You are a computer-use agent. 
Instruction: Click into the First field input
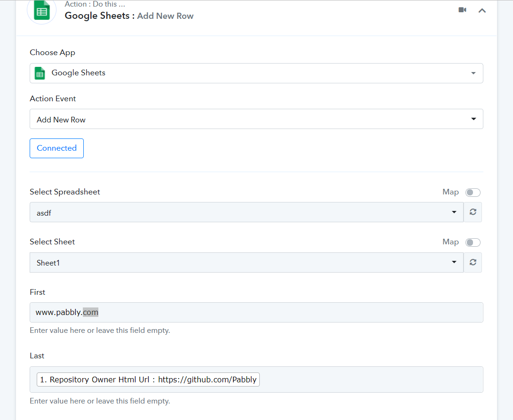[256, 312]
